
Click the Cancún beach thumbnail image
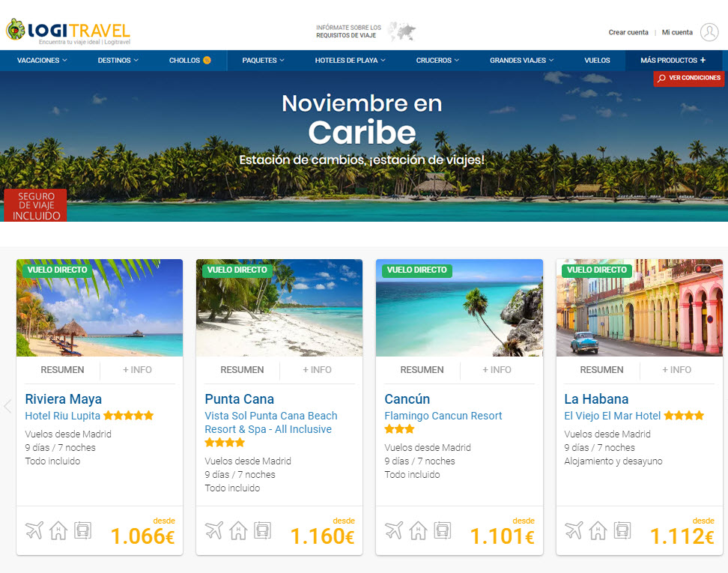(459, 308)
